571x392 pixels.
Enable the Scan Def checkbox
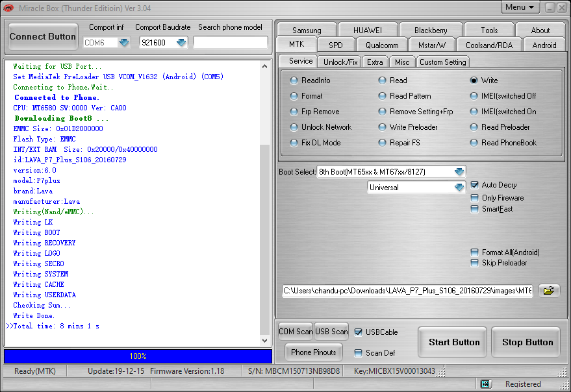pos(359,352)
